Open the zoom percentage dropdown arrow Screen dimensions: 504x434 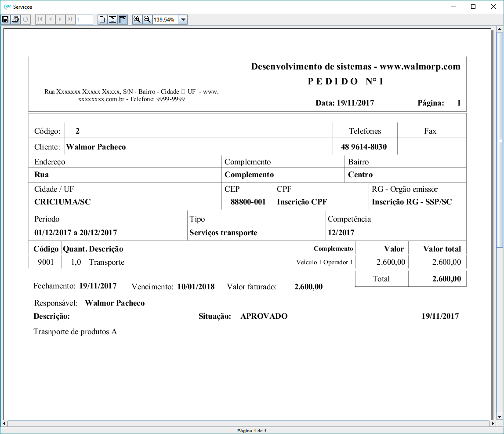click(183, 20)
